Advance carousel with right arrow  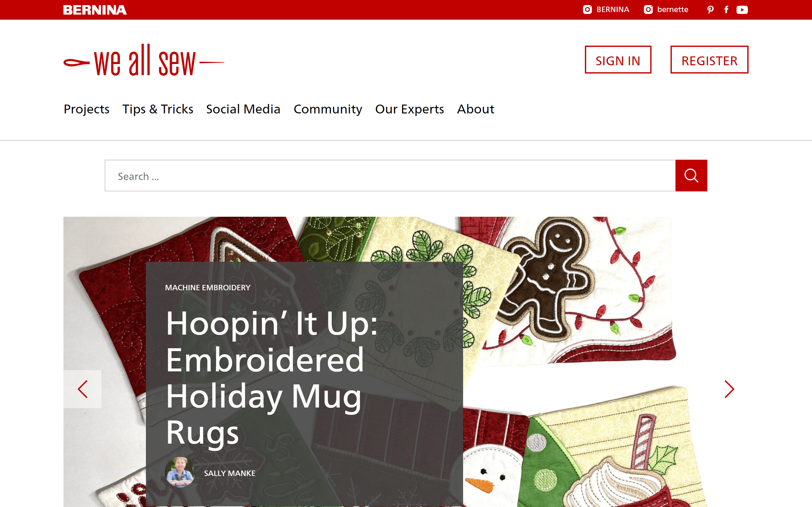[729, 389]
